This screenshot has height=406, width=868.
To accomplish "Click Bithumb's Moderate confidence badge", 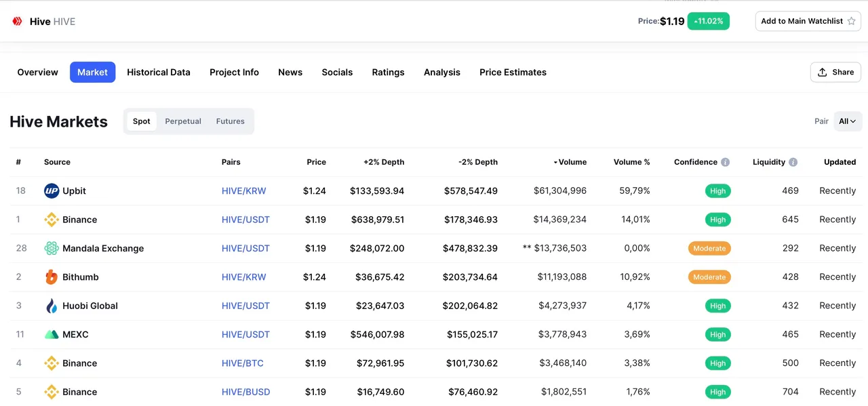I will [709, 277].
